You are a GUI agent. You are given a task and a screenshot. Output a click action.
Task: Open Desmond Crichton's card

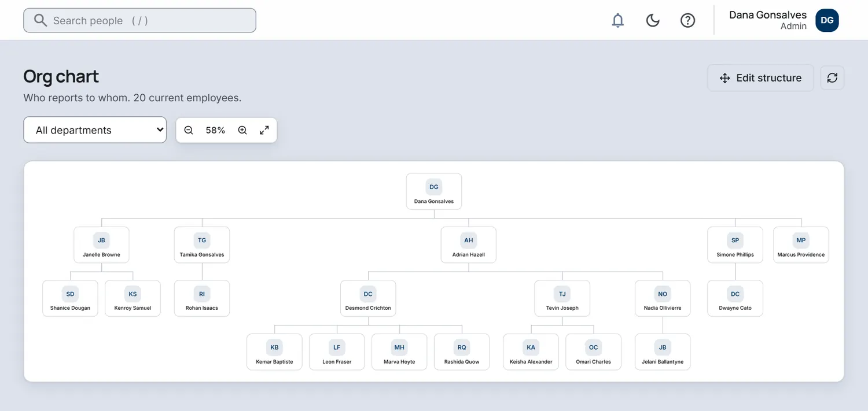click(368, 298)
